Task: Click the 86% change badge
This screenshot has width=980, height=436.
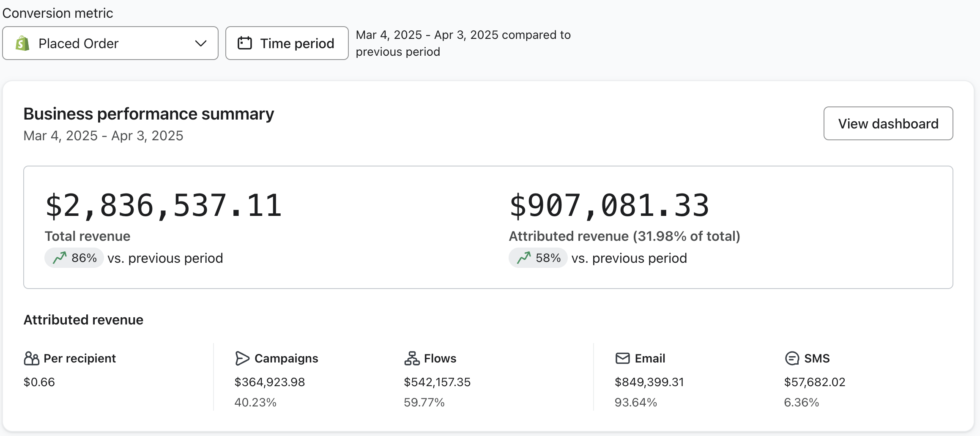Action: coord(74,258)
